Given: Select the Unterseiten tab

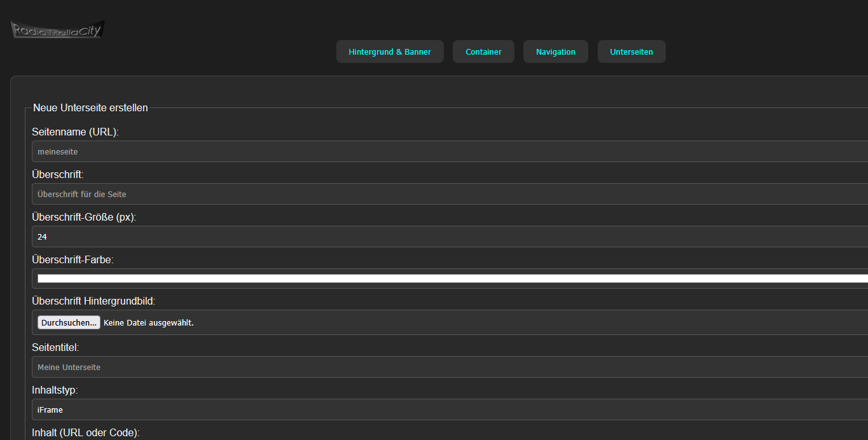Looking at the screenshot, I should coord(631,52).
